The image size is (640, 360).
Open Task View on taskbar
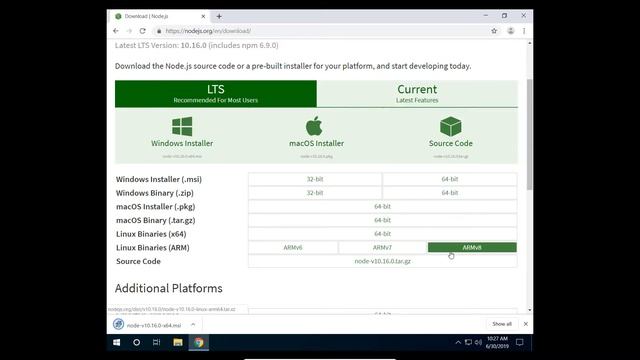point(157,342)
